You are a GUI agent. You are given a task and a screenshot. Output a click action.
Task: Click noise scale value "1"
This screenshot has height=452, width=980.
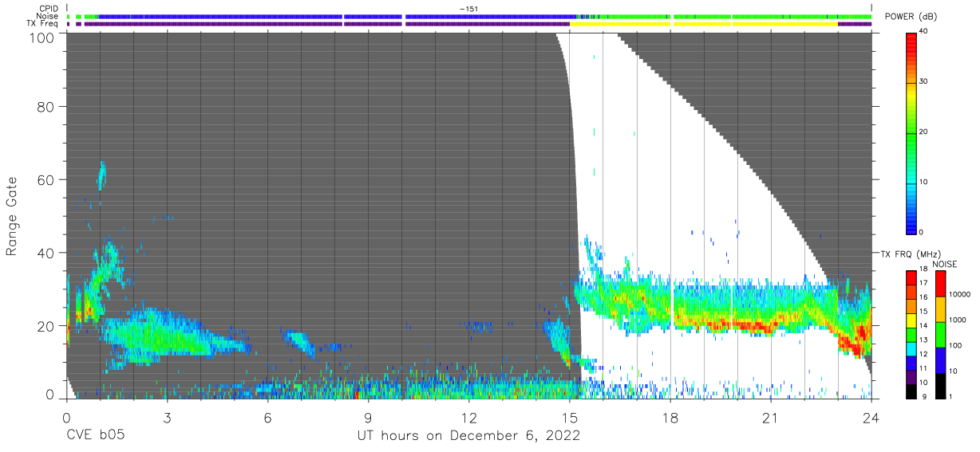[x=950, y=396]
